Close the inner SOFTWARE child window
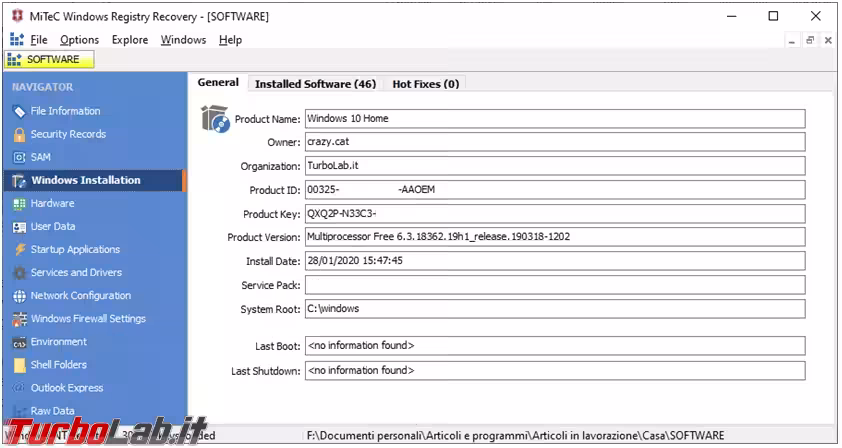The width and height of the screenshot is (842, 448). pyautogui.click(x=828, y=40)
